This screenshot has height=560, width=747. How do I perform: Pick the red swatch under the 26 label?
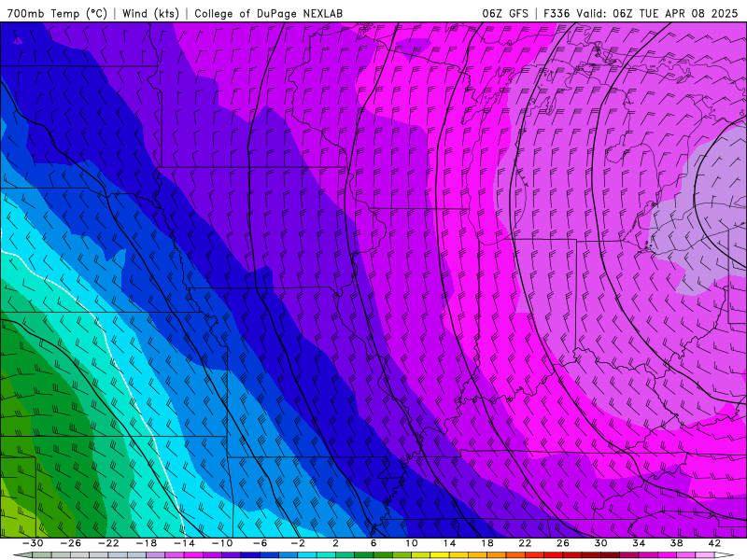[x=554, y=555]
